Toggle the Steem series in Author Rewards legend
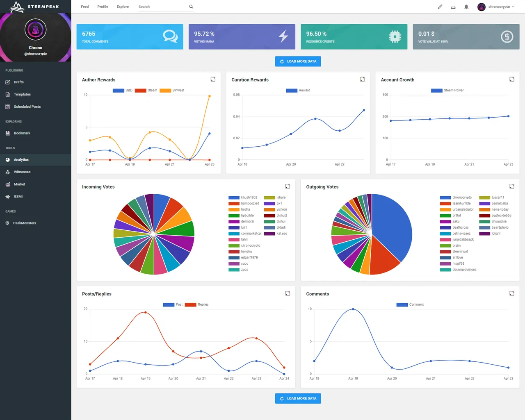Image resolution: width=525 pixels, height=420 pixels. point(146,90)
